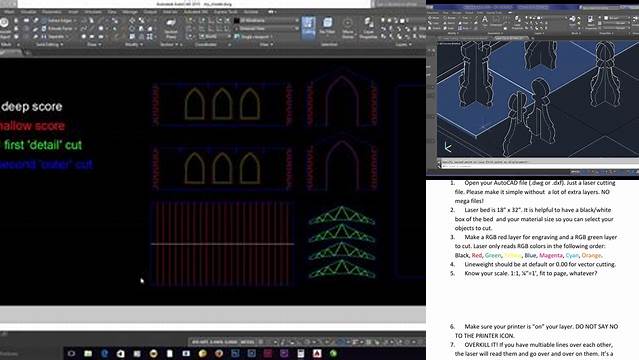Click the black color swatch in View panel
639x360 pixels.
click(x=236, y=20)
